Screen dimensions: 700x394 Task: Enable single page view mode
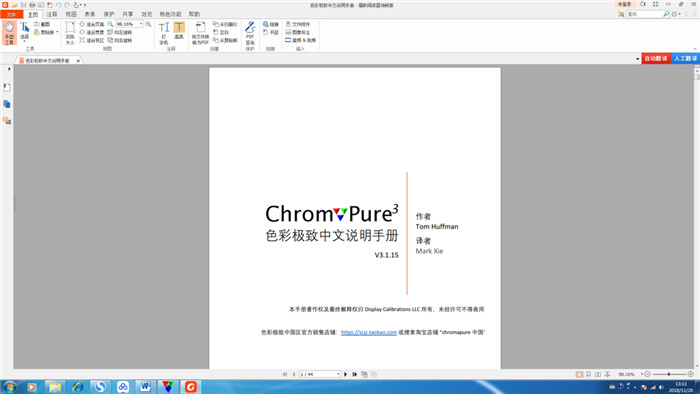point(579,374)
